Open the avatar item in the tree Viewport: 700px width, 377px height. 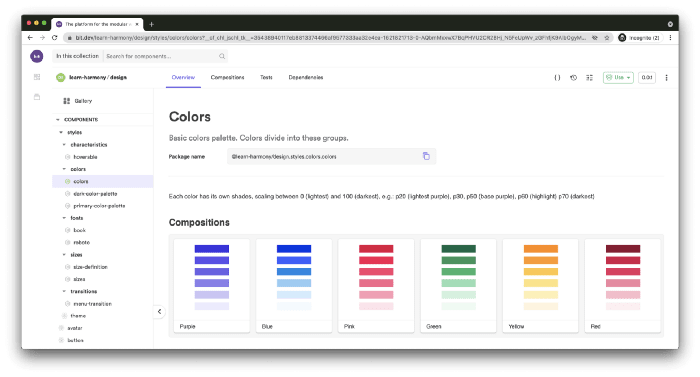point(75,328)
